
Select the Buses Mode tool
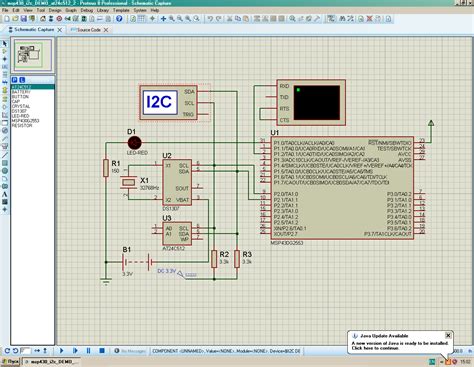click(x=5, y=82)
